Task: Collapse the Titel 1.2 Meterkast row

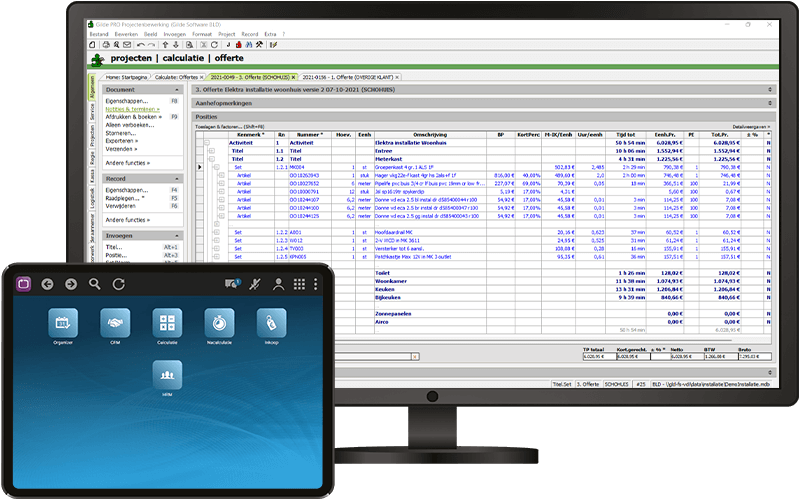Action: [212, 159]
